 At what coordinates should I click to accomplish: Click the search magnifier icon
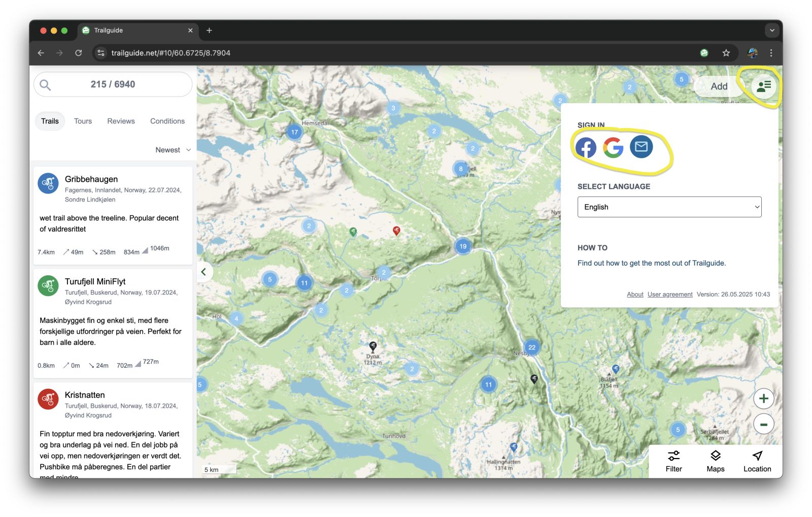[45, 85]
